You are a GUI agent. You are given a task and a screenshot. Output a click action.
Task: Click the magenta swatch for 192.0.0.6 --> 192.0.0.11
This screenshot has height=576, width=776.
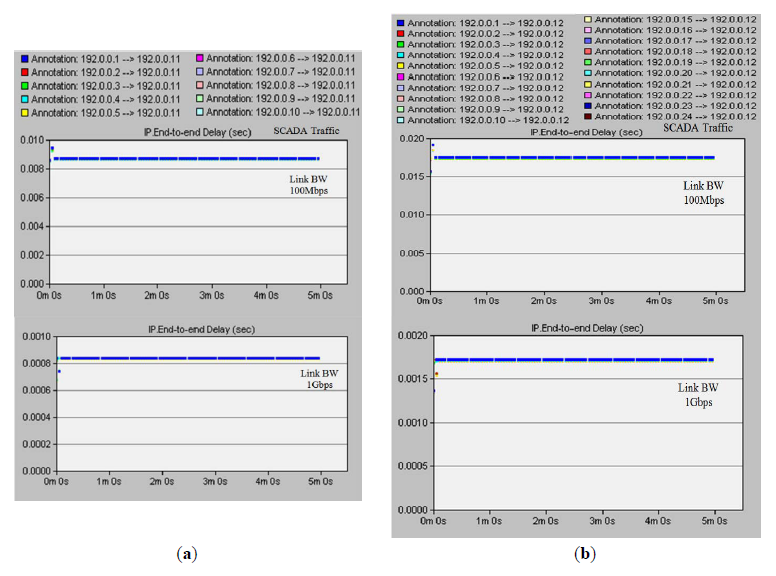click(200, 59)
